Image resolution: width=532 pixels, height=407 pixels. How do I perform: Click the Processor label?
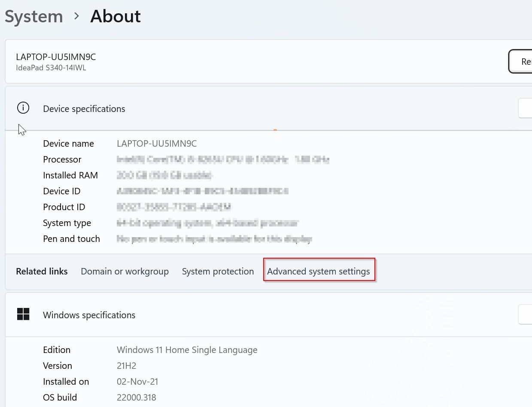(62, 160)
